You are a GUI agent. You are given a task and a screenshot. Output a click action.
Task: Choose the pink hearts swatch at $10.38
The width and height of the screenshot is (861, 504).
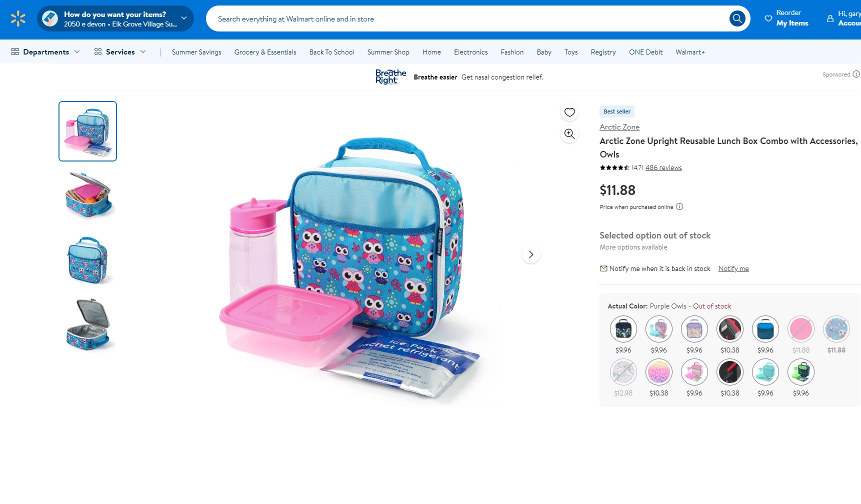[x=659, y=372]
